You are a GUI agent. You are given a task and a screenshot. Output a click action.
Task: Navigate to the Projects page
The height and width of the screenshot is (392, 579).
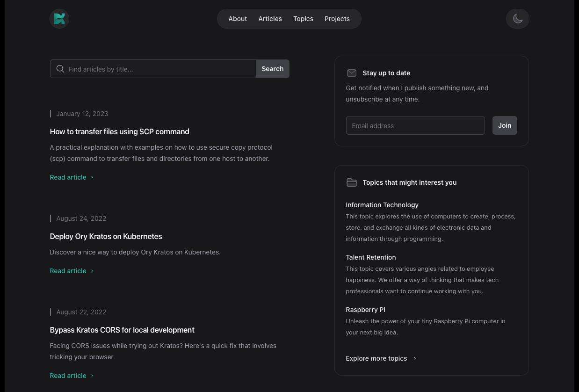tap(337, 19)
